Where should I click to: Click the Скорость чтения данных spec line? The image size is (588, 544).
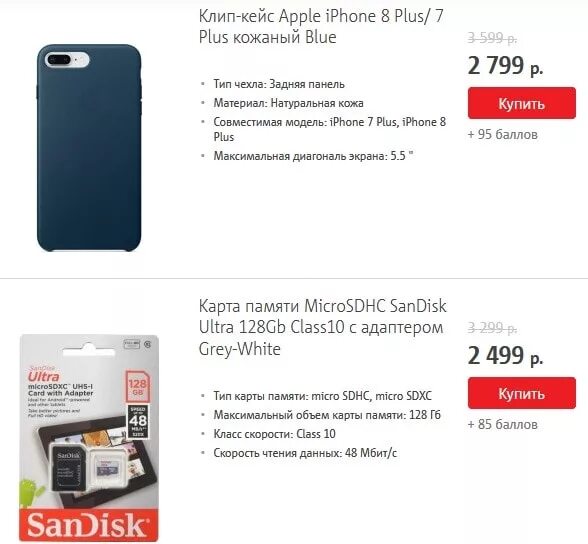click(x=305, y=453)
